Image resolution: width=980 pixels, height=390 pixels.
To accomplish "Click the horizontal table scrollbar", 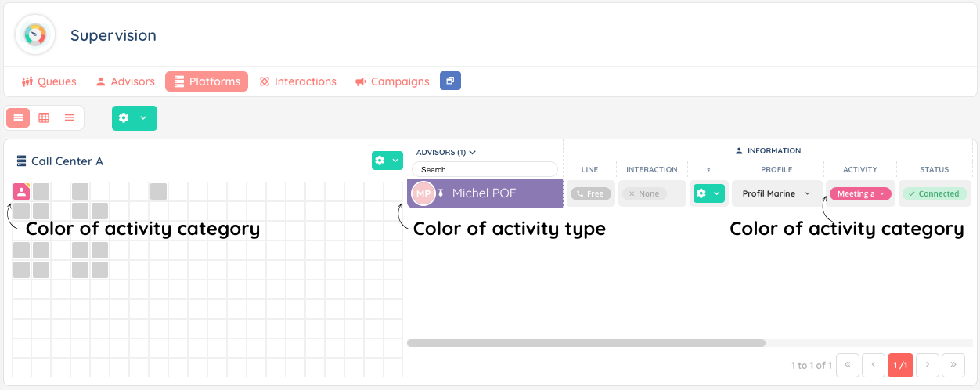I will 585,342.
